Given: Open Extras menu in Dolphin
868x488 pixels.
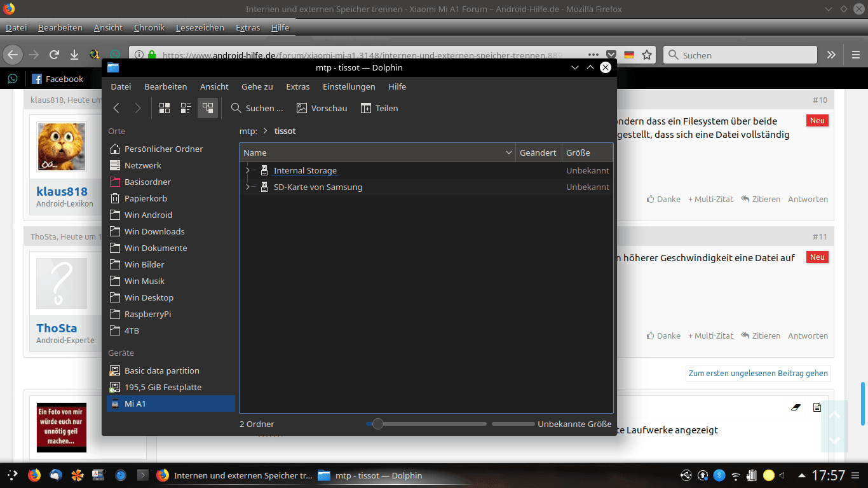Looking at the screenshot, I should pos(297,86).
